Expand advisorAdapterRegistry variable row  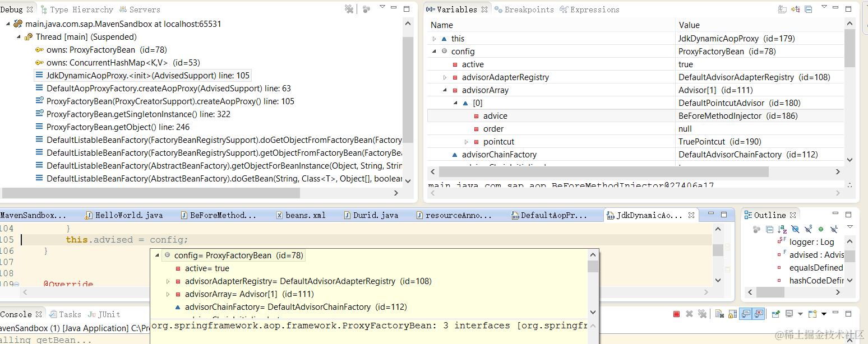click(x=445, y=77)
